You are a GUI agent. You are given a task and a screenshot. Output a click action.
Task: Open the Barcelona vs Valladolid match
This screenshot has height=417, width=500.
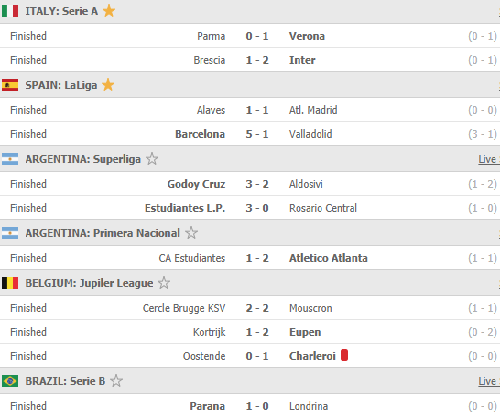coord(250,134)
